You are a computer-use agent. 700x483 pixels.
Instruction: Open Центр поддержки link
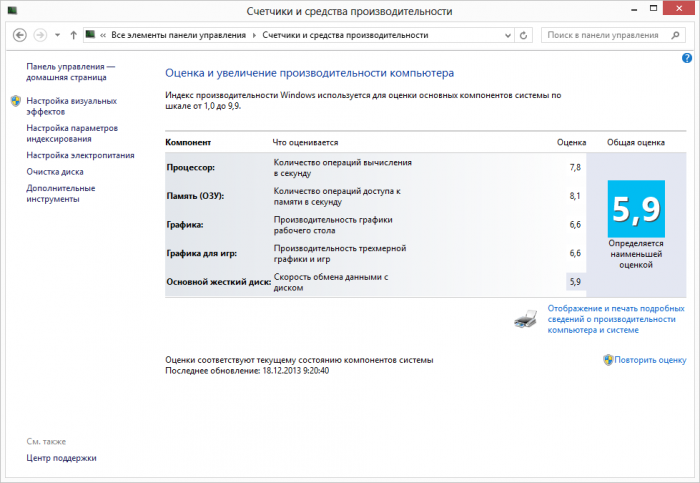(61, 458)
